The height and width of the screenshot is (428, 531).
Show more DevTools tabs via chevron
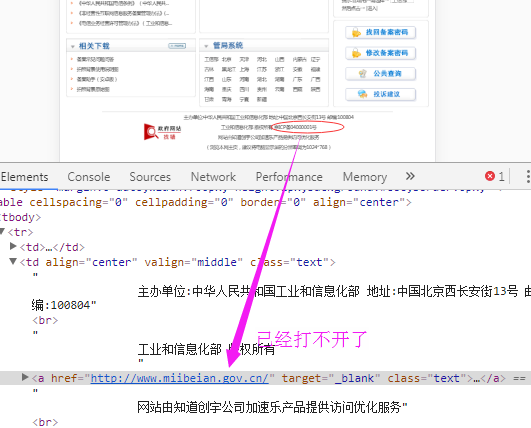pyautogui.click(x=410, y=176)
